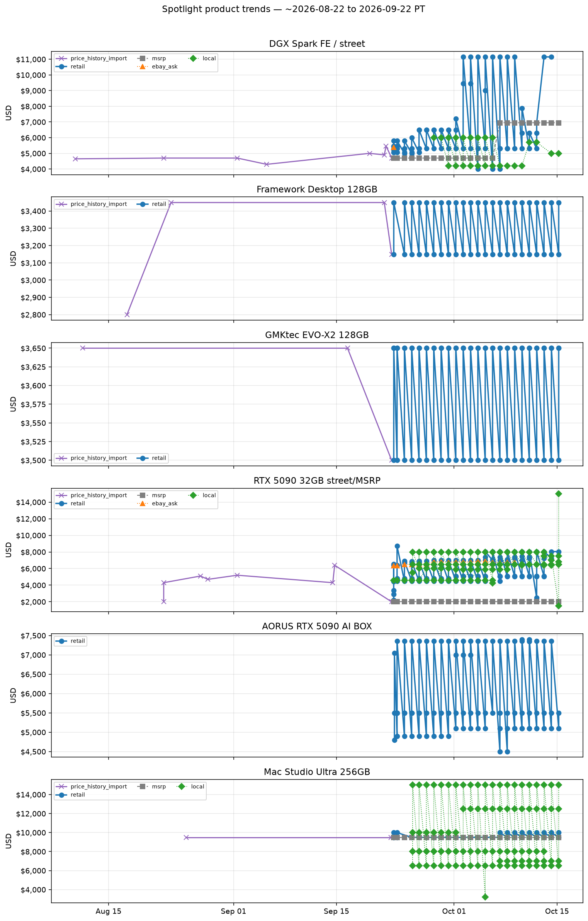Click "msrp" in the DGX Spark legend
This screenshot has width=588, height=921.
159,58
